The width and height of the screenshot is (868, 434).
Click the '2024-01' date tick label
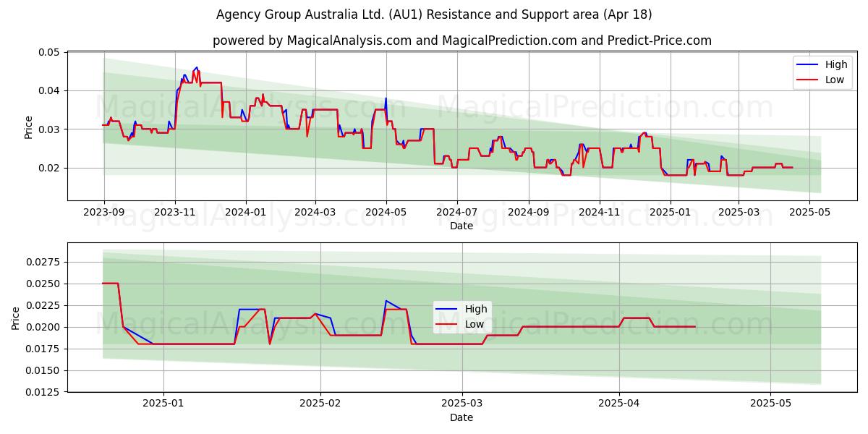246,212
